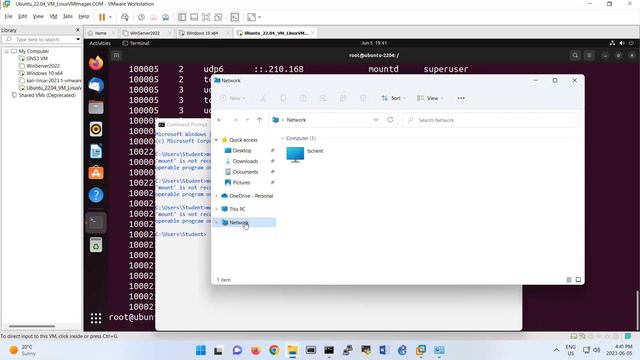Select the tsclient computer in Network
This screenshot has height=360, width=640.
point(305,155)
